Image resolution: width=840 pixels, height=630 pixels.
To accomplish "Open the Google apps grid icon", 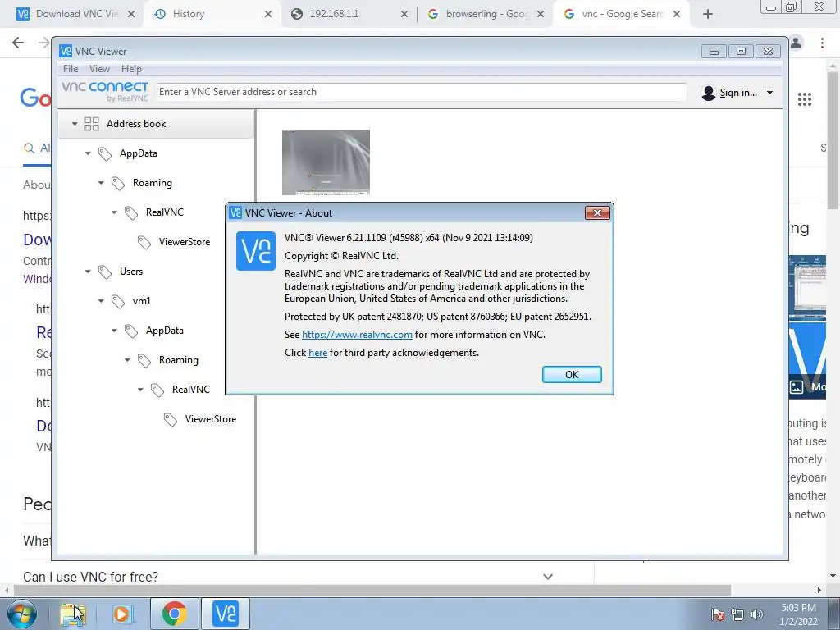I will [x=805, y=99].
